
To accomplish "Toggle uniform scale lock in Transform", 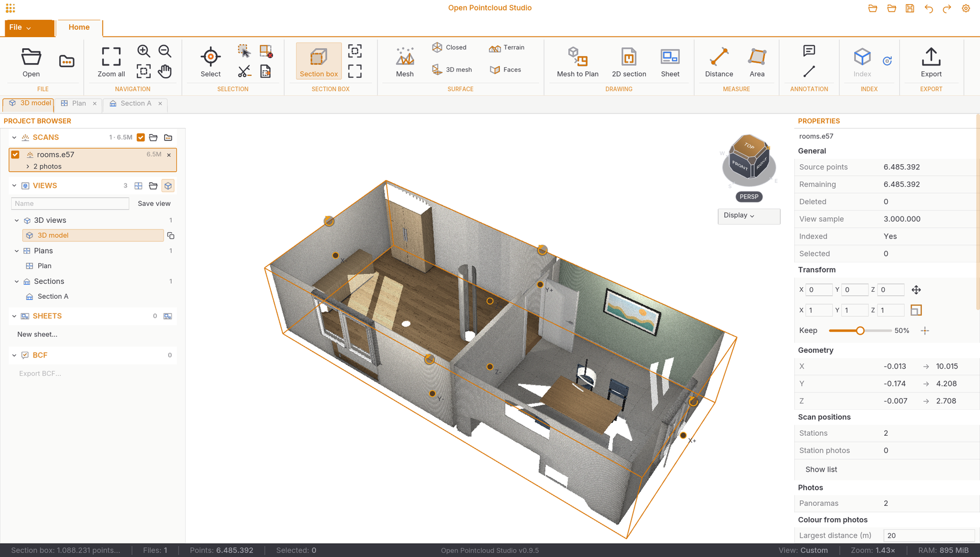I will tap(916, 310).
